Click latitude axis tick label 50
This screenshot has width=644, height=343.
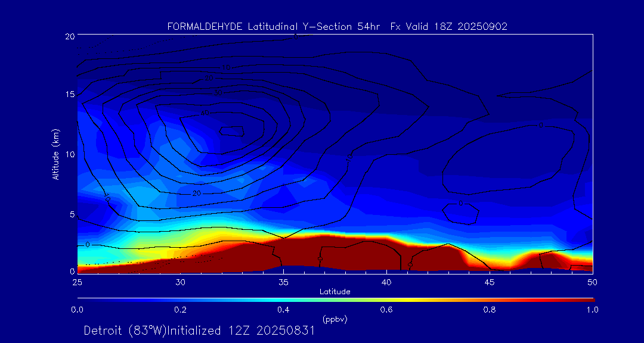pyautogui.click(x=593, y=282)
